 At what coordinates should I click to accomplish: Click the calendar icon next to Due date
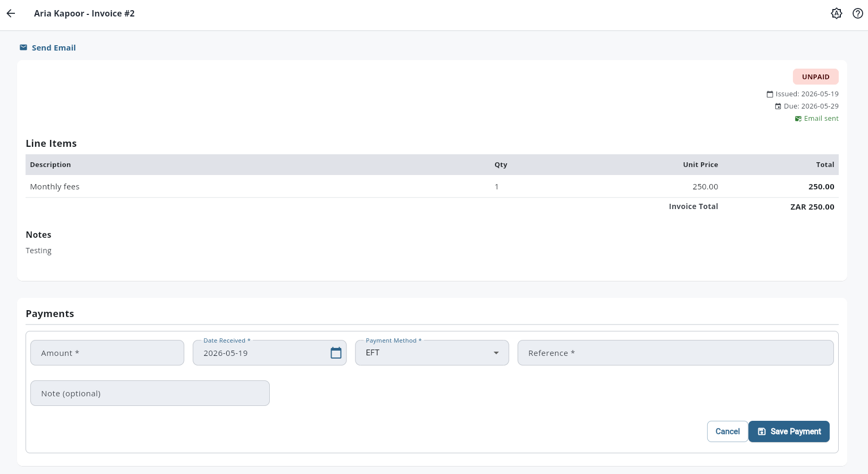778,106
